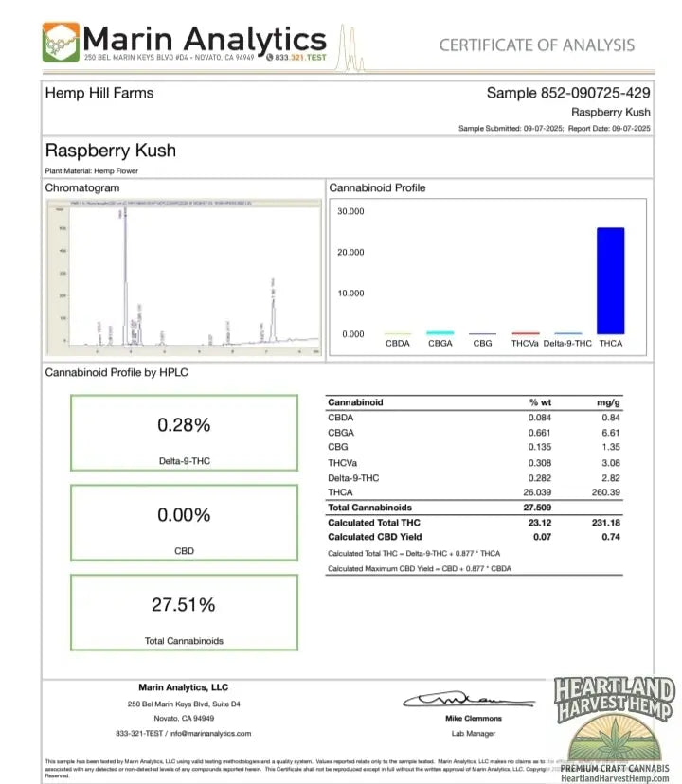Click the Total THC formula footnote
682x784 pixels.
(x=414, y=554)
